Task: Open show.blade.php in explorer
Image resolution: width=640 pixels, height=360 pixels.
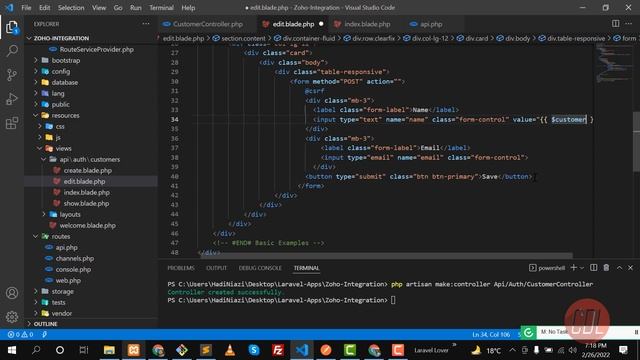Action: pyautogui.click(x=86, y=204)
